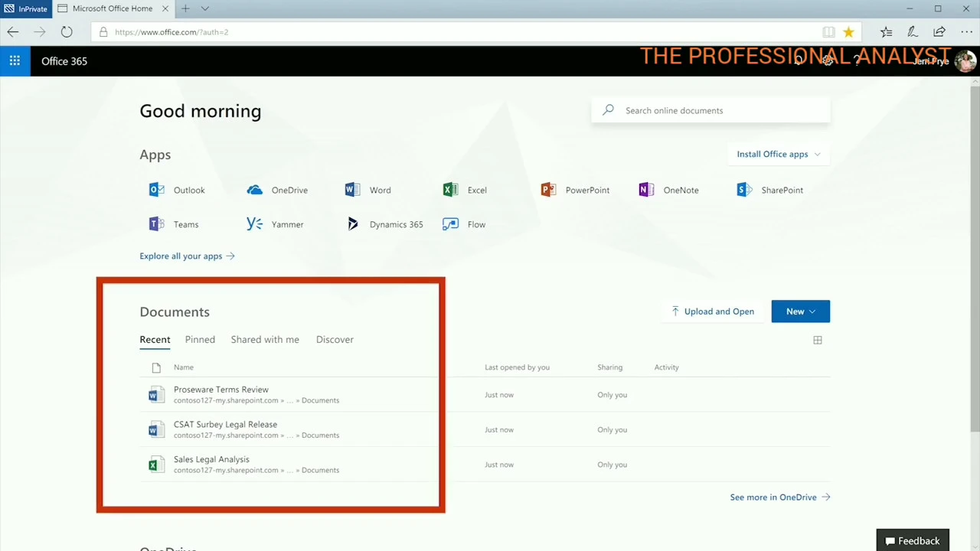Click in Search online documents field
The height and width of the screenshot is (551, 980).
pyautogui.click(x=710, y=110)
